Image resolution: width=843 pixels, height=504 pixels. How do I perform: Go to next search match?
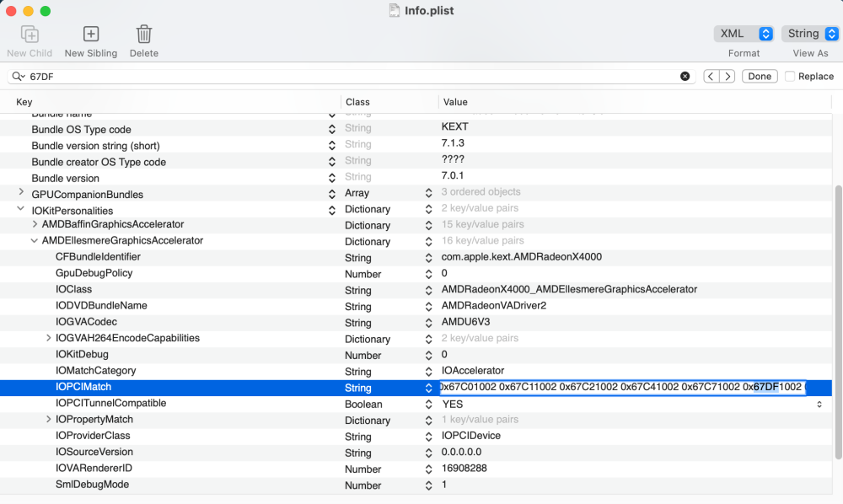728,77
